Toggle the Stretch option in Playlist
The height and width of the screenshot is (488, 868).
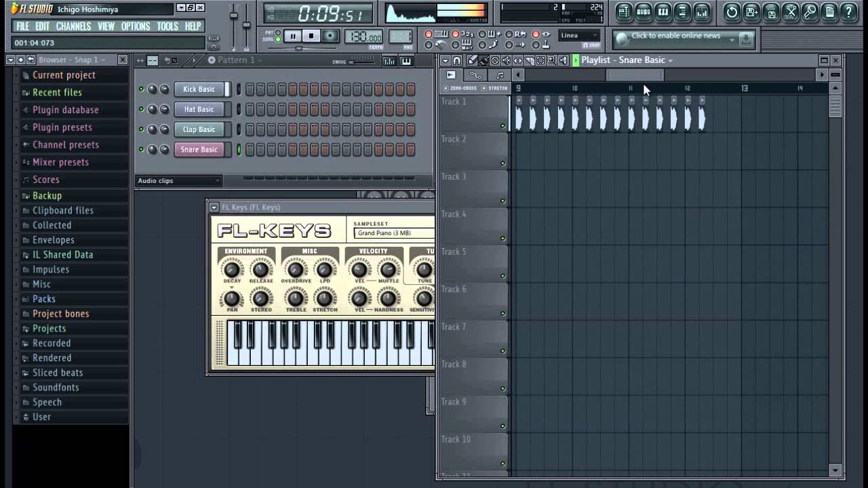tap(495, 88)
